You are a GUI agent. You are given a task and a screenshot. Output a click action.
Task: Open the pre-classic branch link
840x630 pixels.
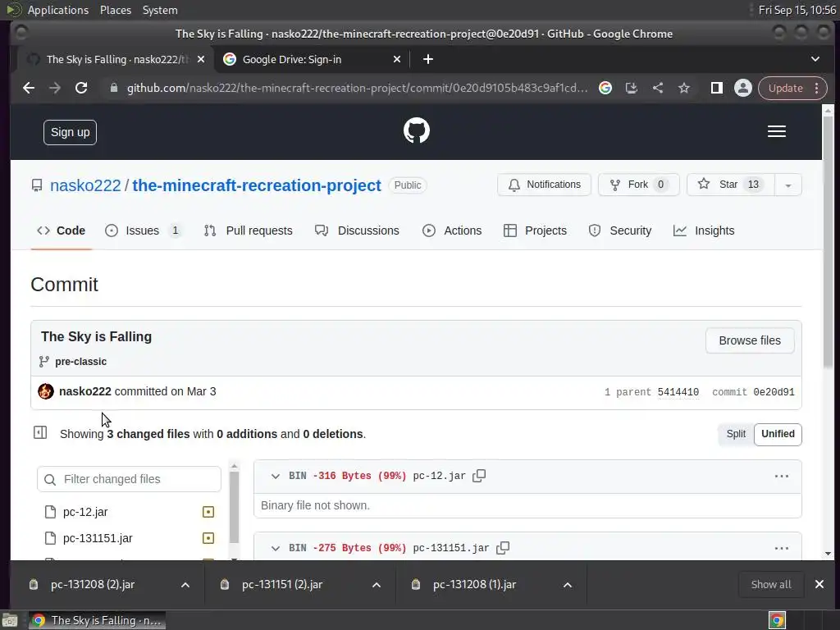[x=81, y=362]
